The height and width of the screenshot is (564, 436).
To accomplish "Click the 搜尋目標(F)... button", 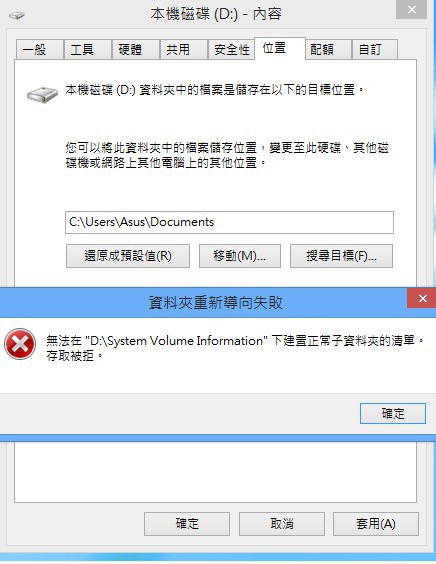I will (x=341, y=256).
